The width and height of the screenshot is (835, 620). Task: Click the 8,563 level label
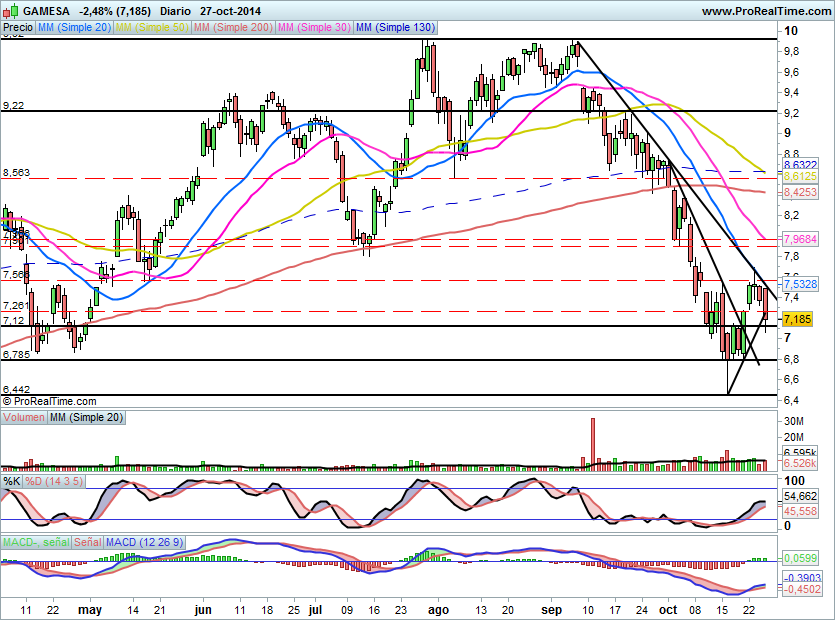point(17,173)
